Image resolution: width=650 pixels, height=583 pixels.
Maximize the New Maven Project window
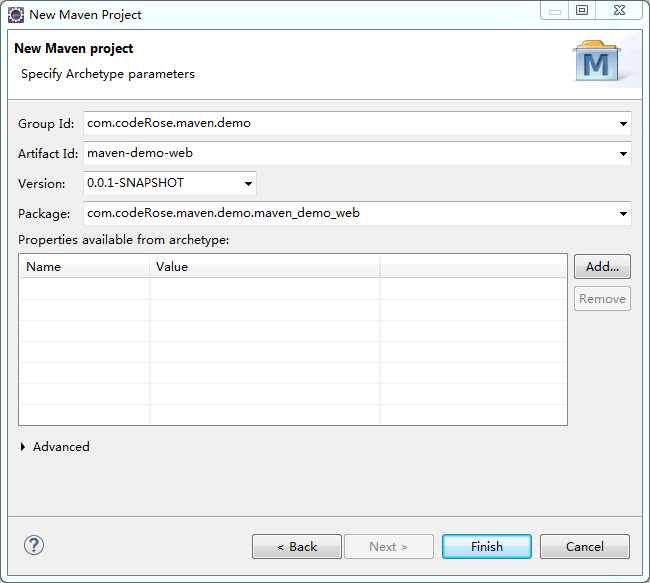[582, 10]
